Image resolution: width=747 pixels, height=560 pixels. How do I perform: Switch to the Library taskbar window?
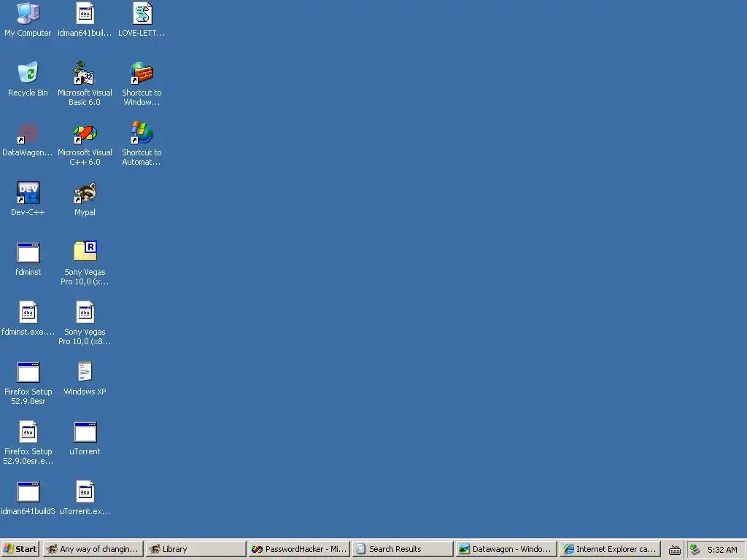196,549
